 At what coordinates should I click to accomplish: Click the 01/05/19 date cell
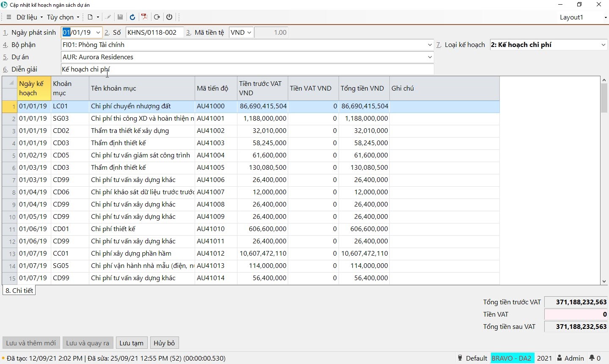(34, 217)
